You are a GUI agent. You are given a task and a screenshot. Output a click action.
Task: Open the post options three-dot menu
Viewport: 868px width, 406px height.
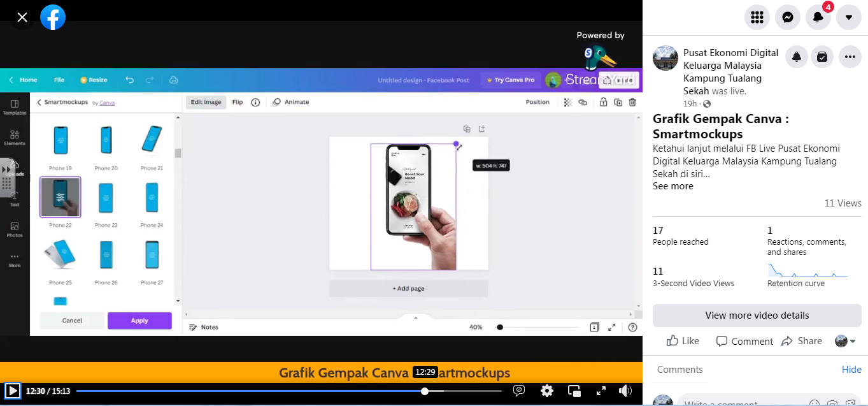[850, 57]
